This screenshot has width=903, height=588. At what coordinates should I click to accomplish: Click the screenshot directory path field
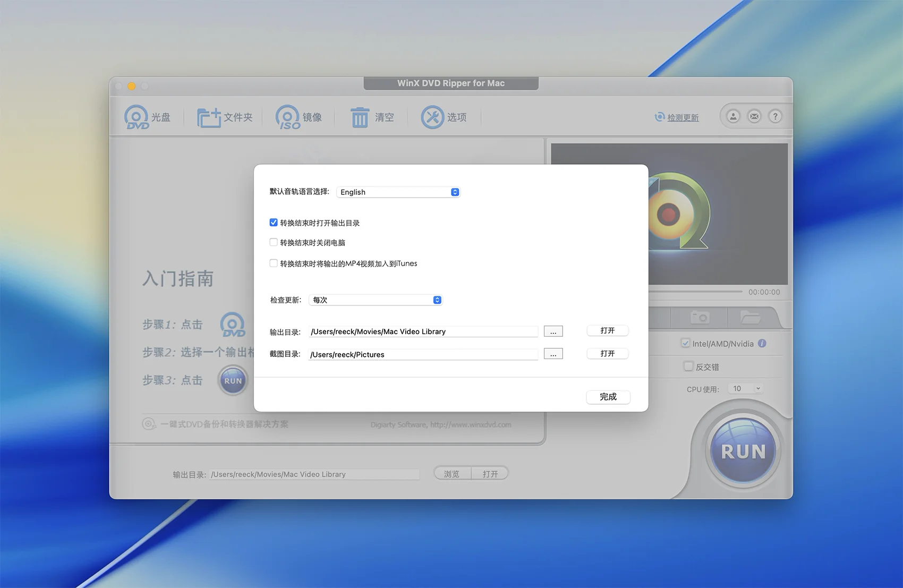423,354
